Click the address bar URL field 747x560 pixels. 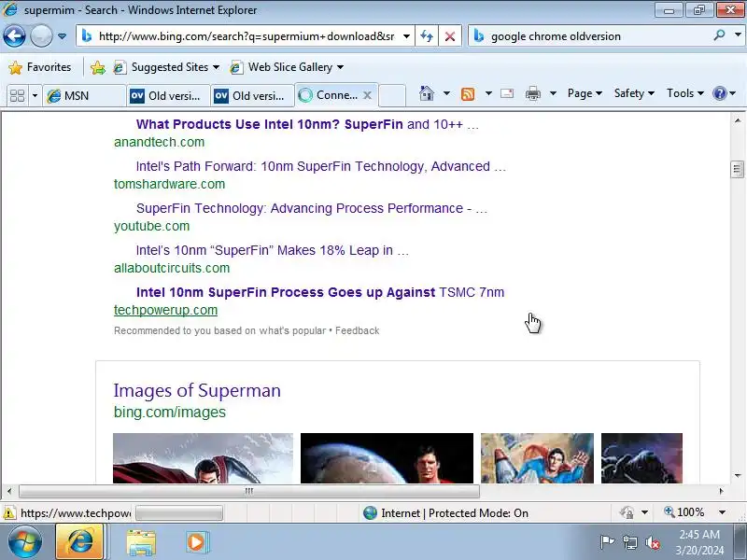(x=246, y=36)
